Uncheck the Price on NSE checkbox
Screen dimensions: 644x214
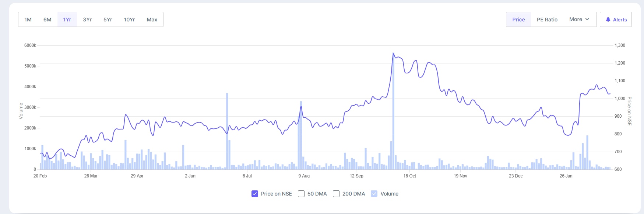coord(255,194)
